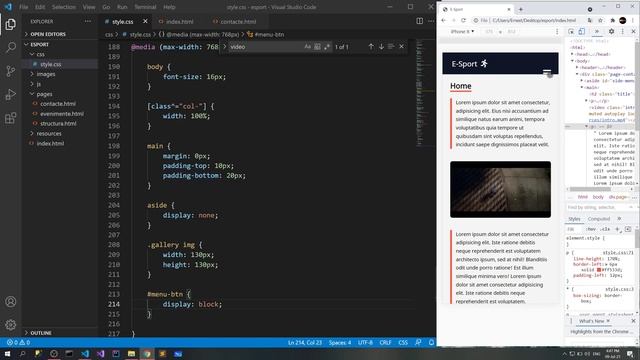640x360 pixels.
Task: Switch to Computed tab in DevTools
Action: [598, 219]
